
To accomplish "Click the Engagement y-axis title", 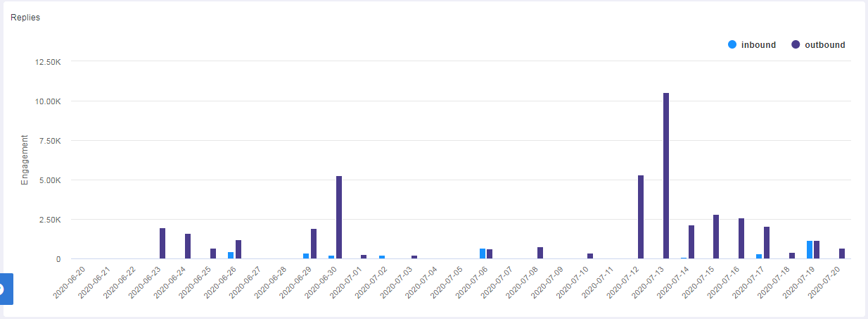I will [25, 160].
